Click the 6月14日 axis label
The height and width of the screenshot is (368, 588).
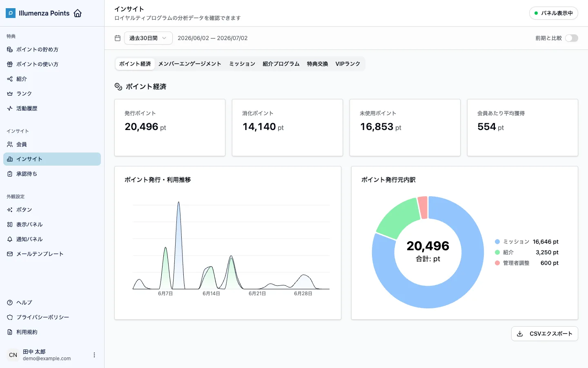point(211,294)
